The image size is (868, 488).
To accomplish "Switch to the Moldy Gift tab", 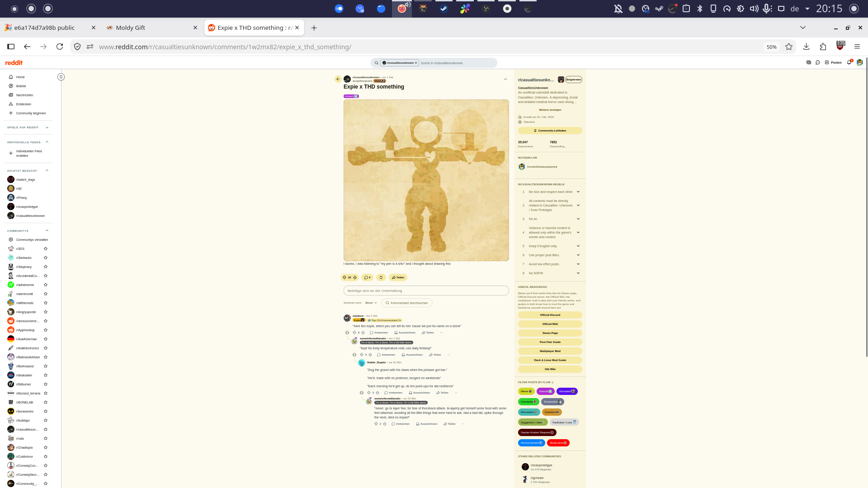I will pos(151,28).
